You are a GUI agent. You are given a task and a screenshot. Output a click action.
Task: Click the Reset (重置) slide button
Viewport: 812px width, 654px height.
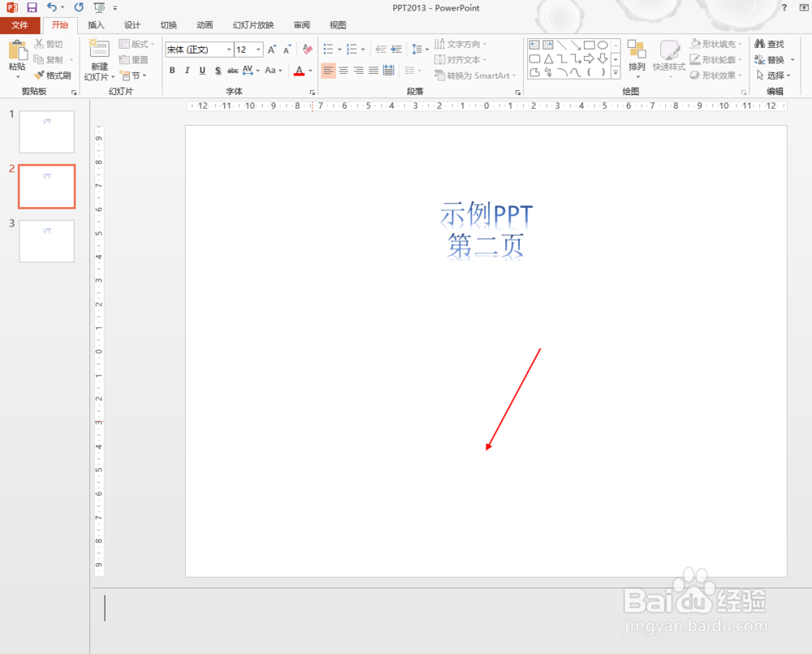(x=134, y=59)
